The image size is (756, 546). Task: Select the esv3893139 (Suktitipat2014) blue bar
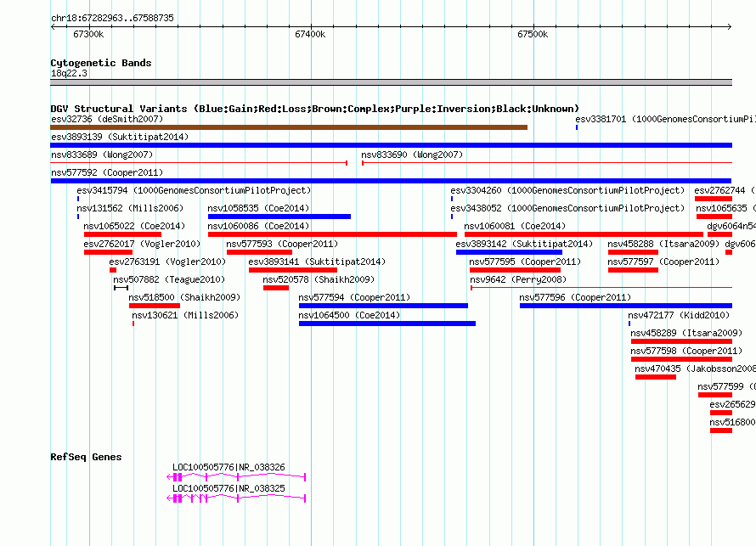(x=391, y=145)
